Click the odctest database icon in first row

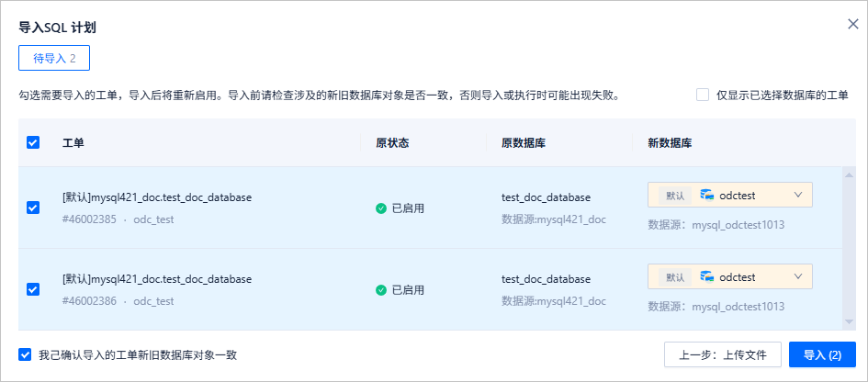(x=707, y=195)
